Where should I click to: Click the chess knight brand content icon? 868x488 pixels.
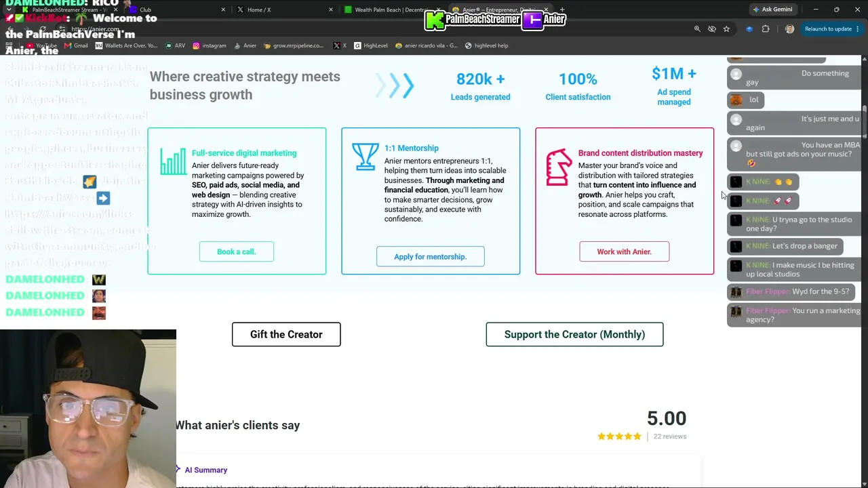[x=559, y=167]
